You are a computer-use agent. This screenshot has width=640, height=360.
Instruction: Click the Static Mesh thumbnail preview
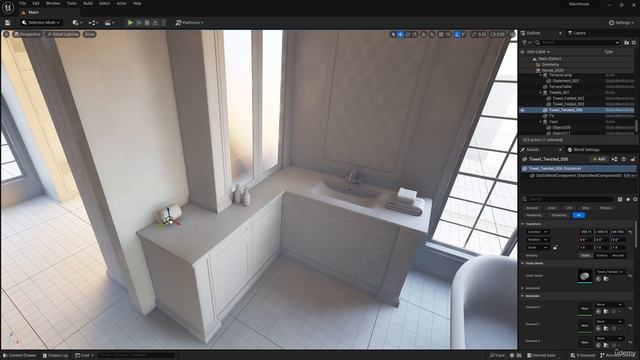[584, 276]
